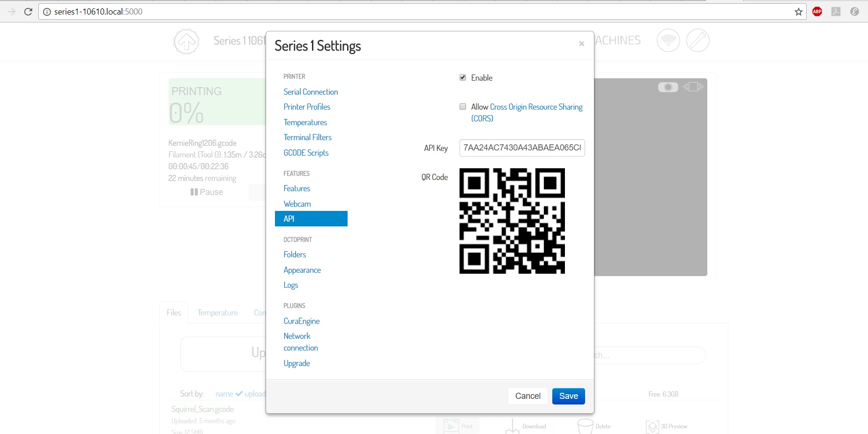The image size is (868, 434).
Task: Uncheck the Enable API checkbox
Action: pyautogui.click(x=463, y=77)
